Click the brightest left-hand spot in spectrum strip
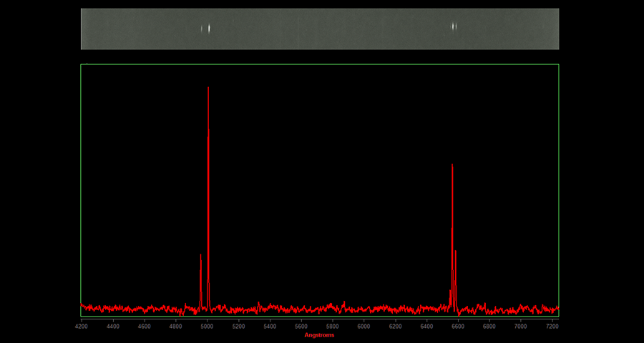Screen dimensions: 644x343 208,29
